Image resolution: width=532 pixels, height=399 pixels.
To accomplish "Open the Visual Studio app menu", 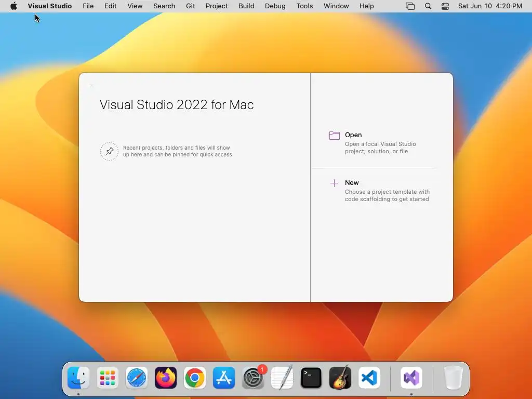I will point(50,6).
